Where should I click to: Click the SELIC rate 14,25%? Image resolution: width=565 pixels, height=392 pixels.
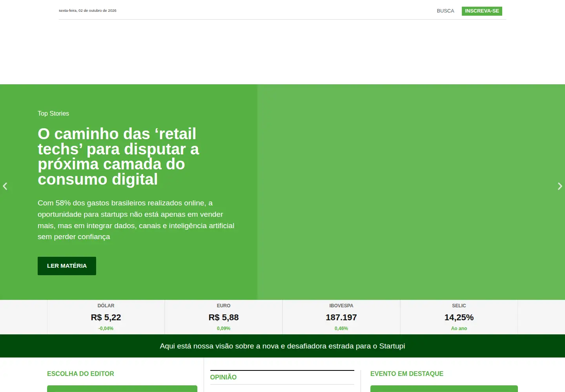[x=459, y=318]
